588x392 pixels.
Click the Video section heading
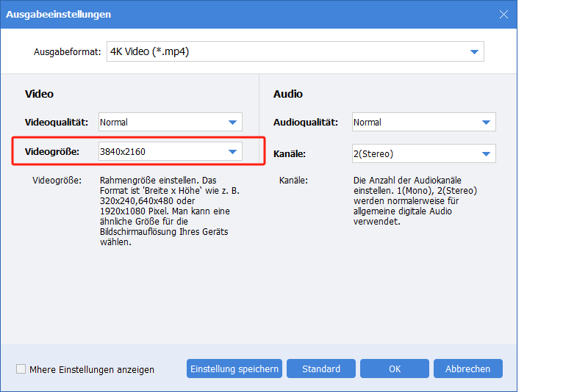click(x=39, y=94)
